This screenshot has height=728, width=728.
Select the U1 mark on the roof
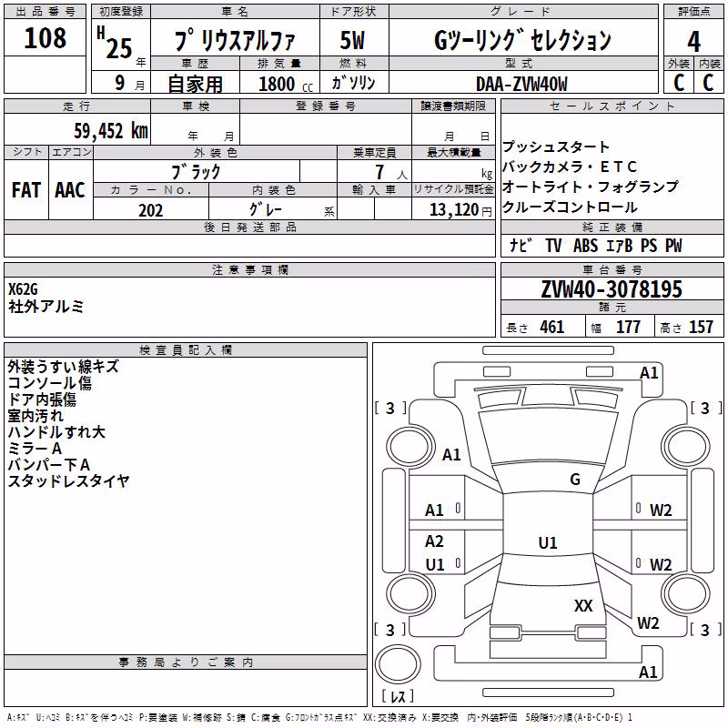click(548, 542)
